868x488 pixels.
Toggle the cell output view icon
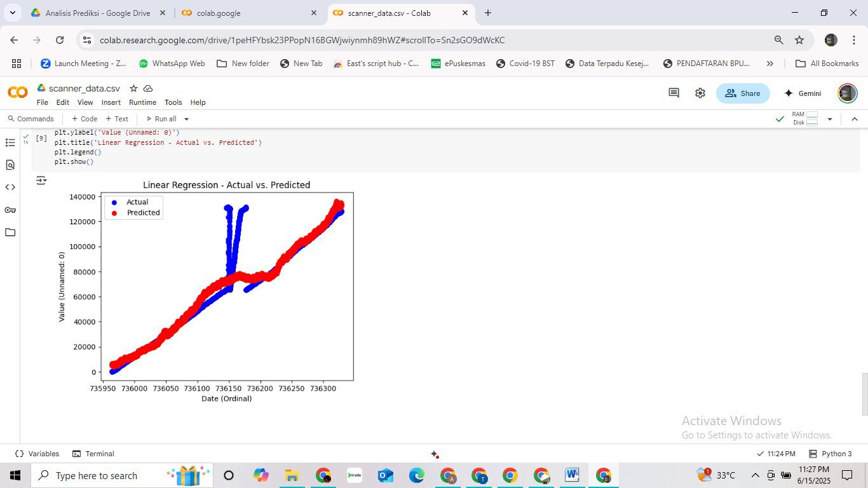click(41, 180)
